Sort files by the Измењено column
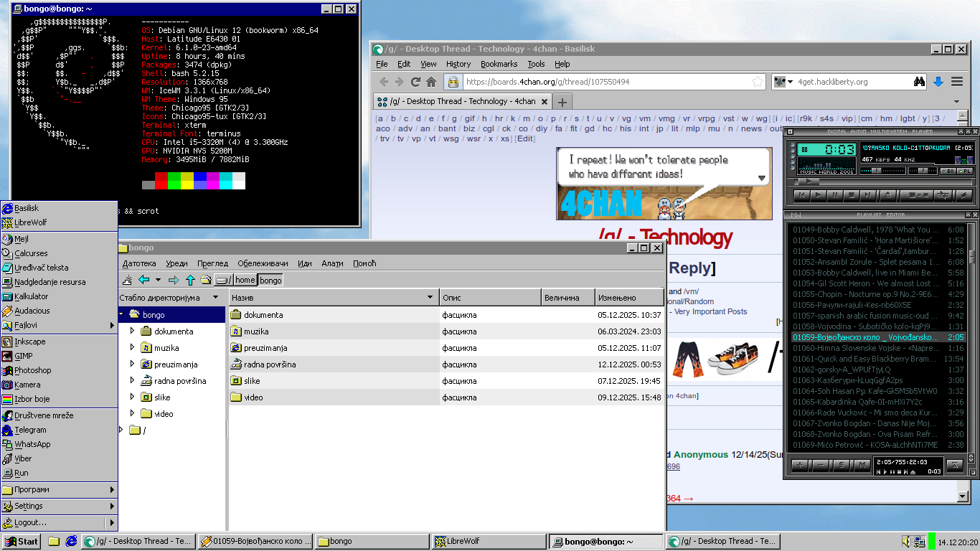The width and height of the screenshot is (980, 551). [629, 298]
